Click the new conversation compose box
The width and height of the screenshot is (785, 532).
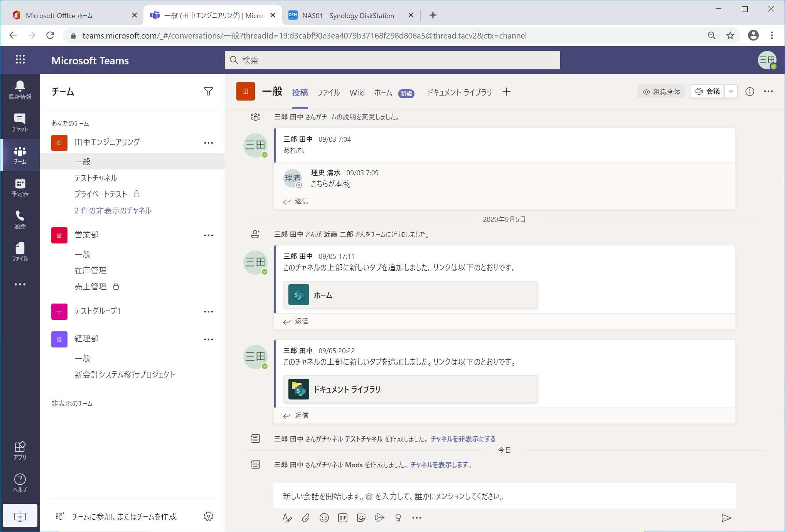click(x=504, y=496)
